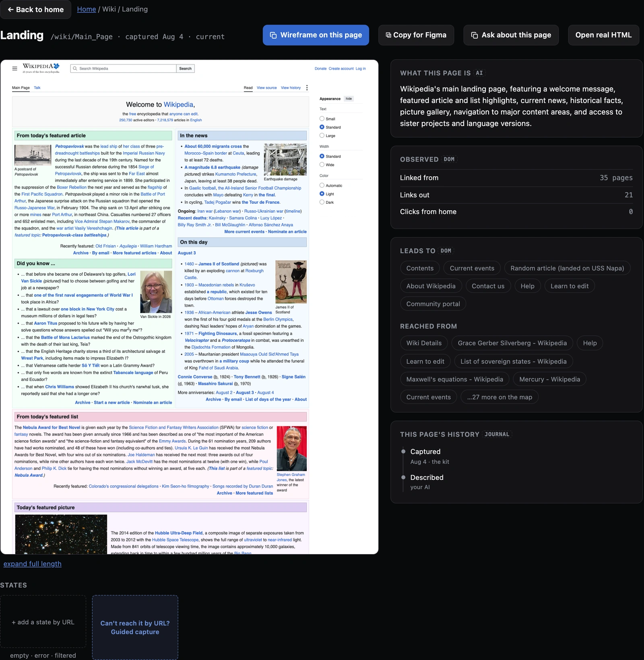Open Wikipedia hamburger menu icon

click(15, 68)
